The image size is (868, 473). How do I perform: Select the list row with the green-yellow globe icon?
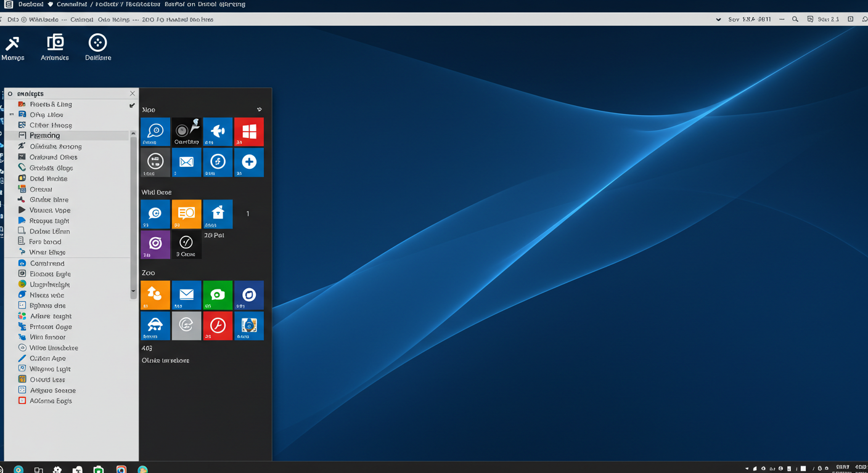pyautogui.click(x=67, y=285)
